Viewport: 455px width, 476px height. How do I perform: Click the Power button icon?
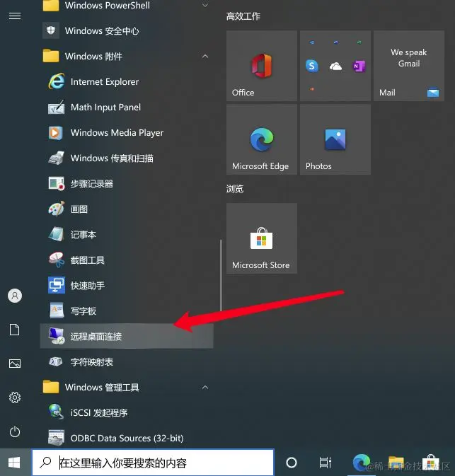(x=15, y=431)
